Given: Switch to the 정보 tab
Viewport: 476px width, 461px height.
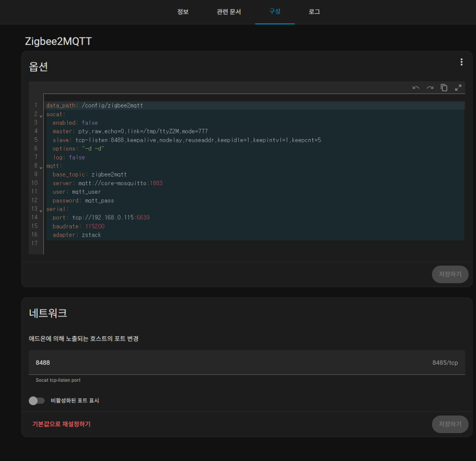Looking at the screenshot, I should 183,12.
